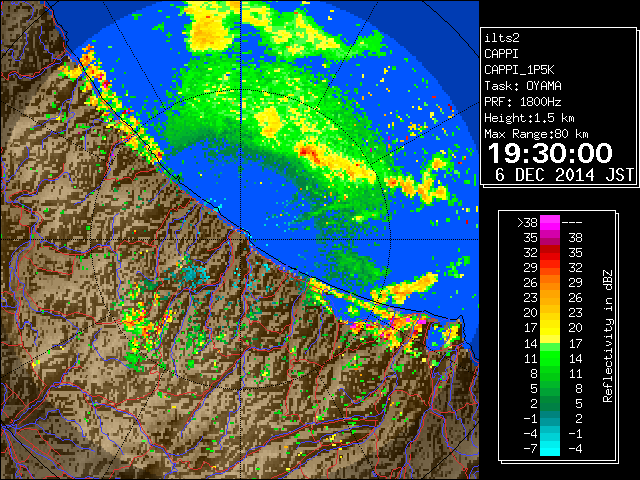Select the "Max Range:80 km" line
The width and height of the screenshot is (640, 480).
click(x=536, y=134)
